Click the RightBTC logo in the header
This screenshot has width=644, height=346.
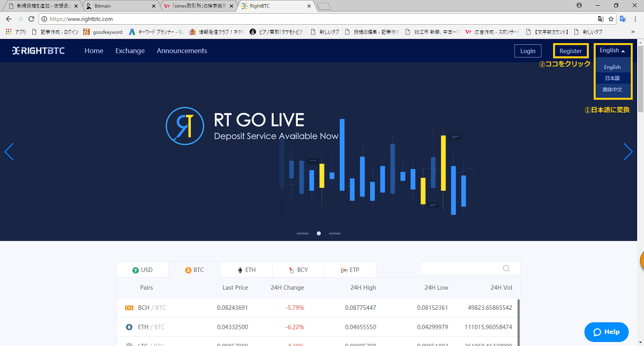point(39,51)
